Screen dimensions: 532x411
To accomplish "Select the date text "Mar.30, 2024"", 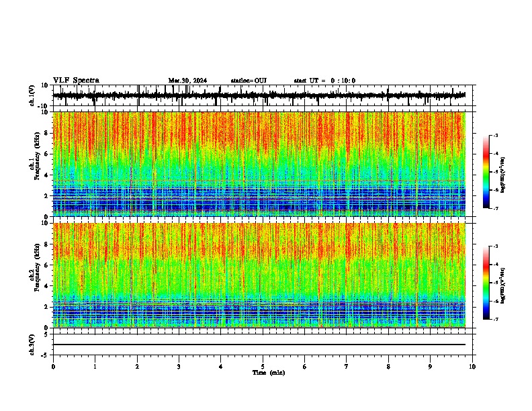I will click(x=187, y=81).
